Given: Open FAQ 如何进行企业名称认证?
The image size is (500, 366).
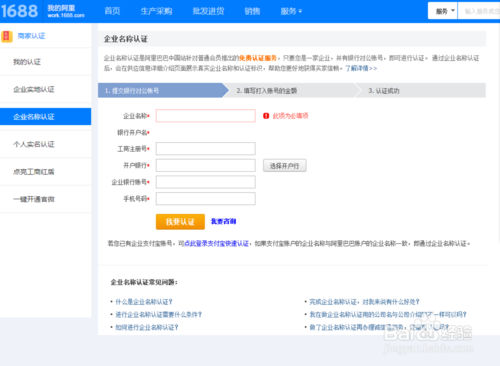Looking at the screenshot, I should pyautogui.click(x=147, y=327).
